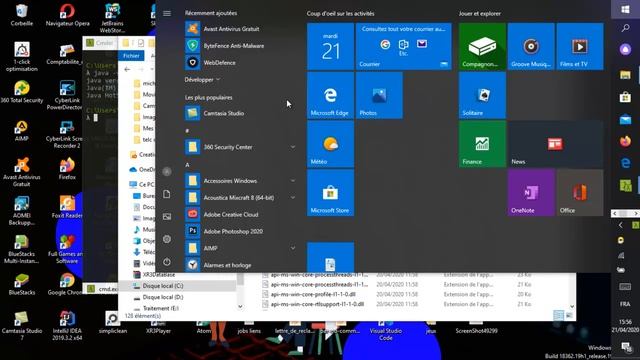
Task: Open the Finance tile
Action: pos(482,144)
